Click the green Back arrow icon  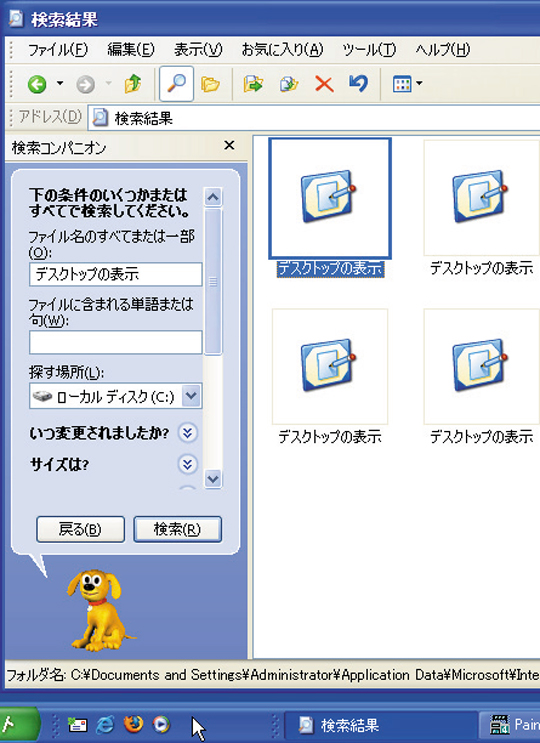pos(37,85)
